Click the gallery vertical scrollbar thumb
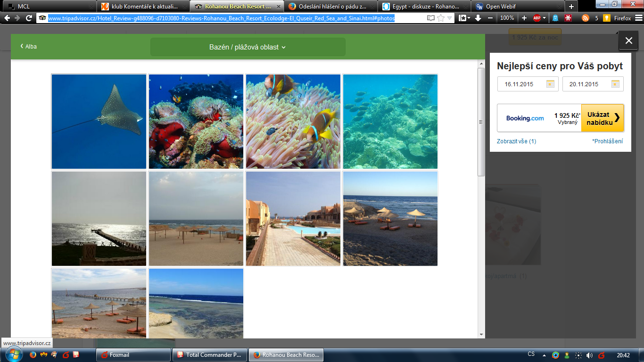 [481, 122]
